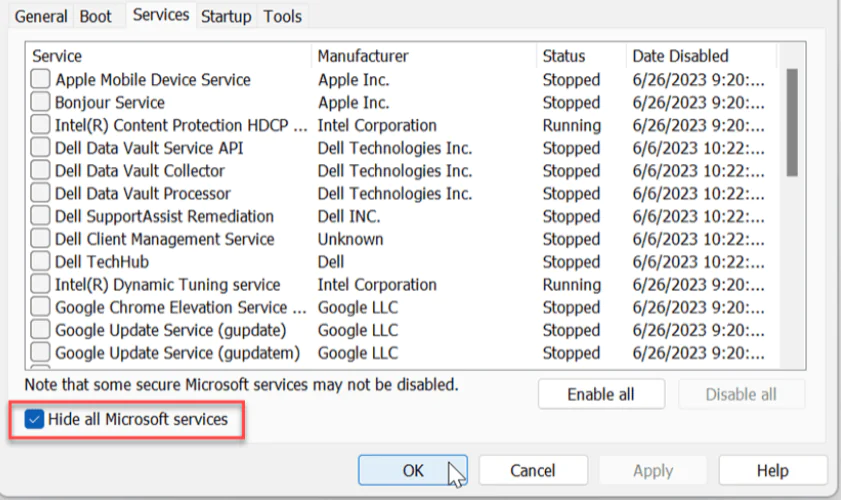The height and width of the screenshot is (500, 841).
Task: Click Google LLC beside Google Update Service (gupdatem)
Action: [x=358, y=353]
